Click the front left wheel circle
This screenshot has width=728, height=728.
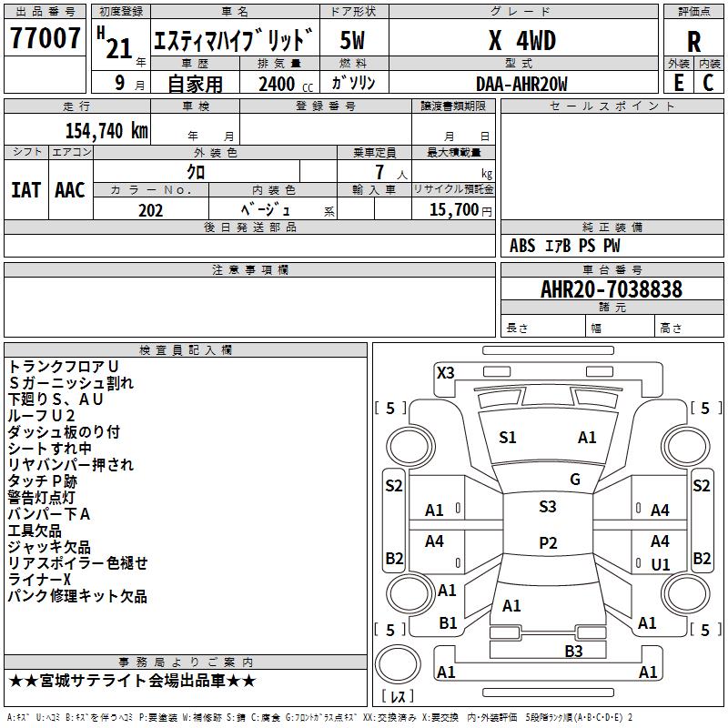pyautogui.click(x=410, y=446)
